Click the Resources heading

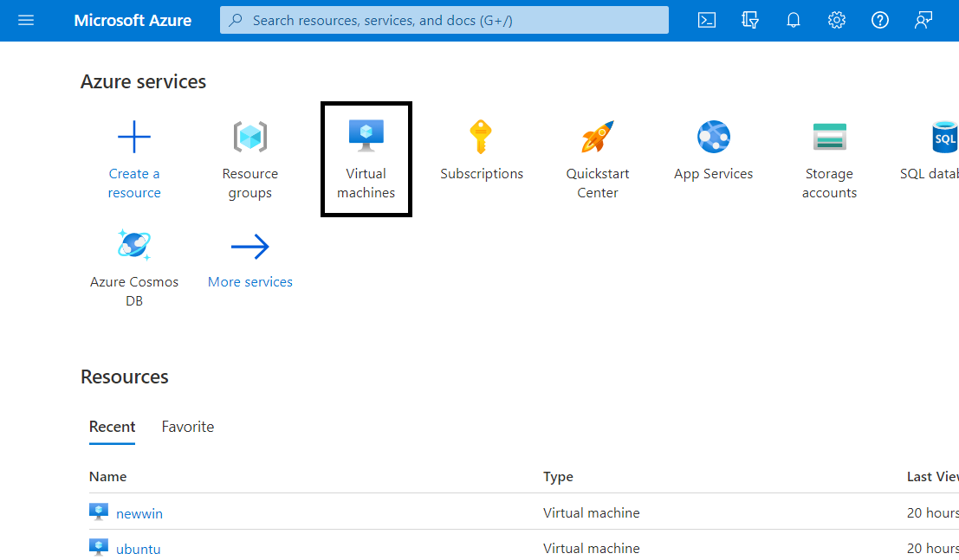coord(125,377)
